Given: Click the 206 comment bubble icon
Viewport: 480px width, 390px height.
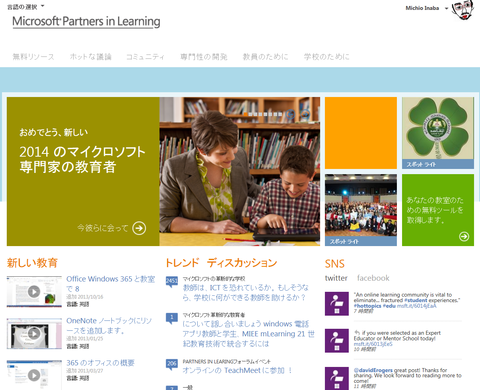Looking at the screenshot, I should [x=172, y=364].
